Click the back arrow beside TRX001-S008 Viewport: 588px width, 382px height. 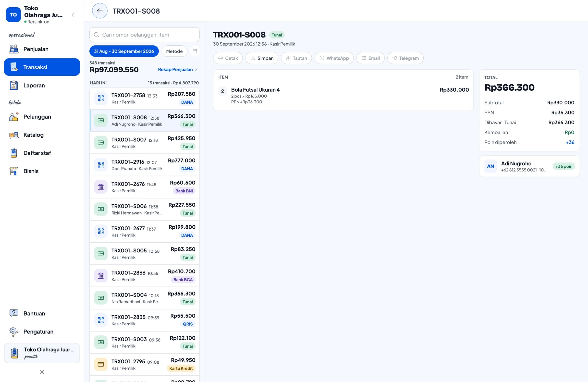point(99,11)
